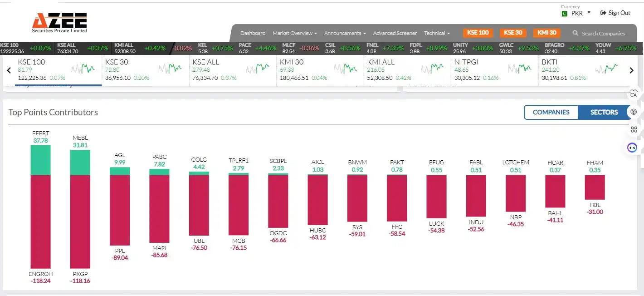644x296 pixels.
Task: Click the PABC green bar
Action: (159, 172)
